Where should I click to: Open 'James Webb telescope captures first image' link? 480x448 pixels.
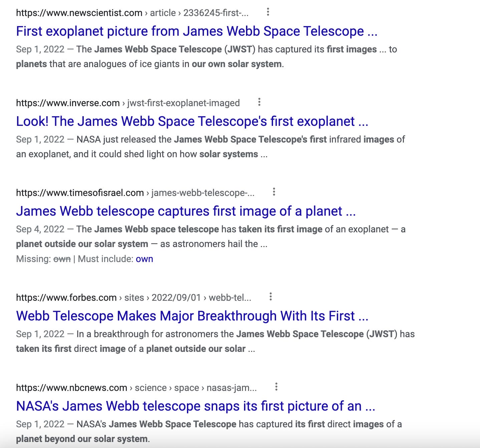point(186,211)
